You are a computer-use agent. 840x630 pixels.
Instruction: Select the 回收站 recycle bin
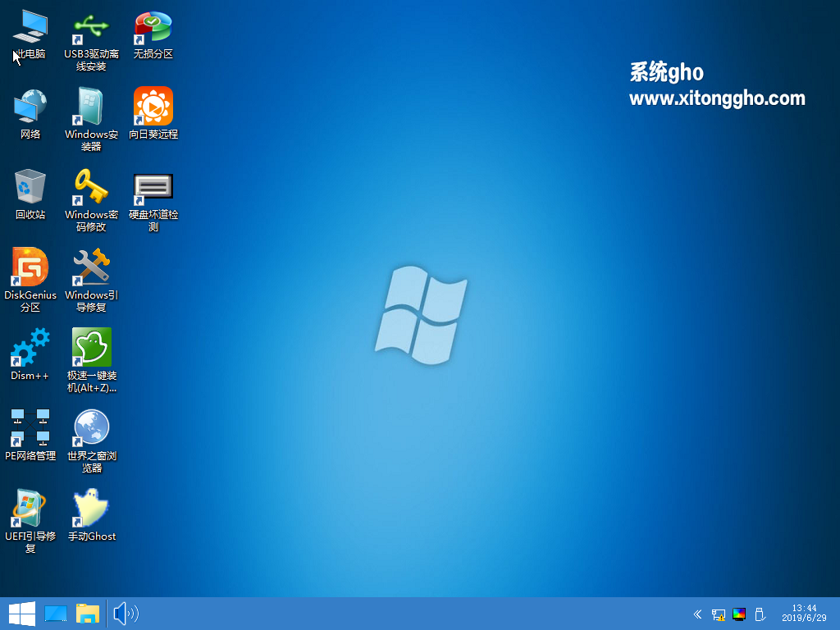30,194
